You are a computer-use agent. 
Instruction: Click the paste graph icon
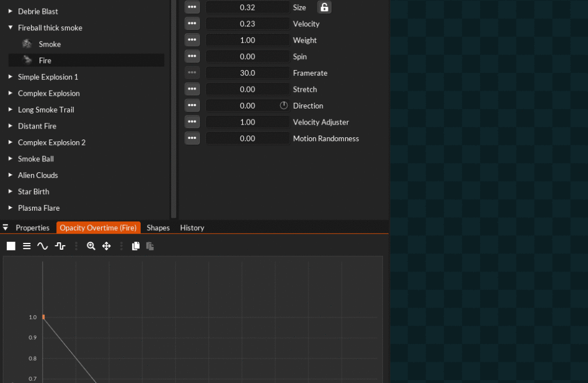coord(149,246)
